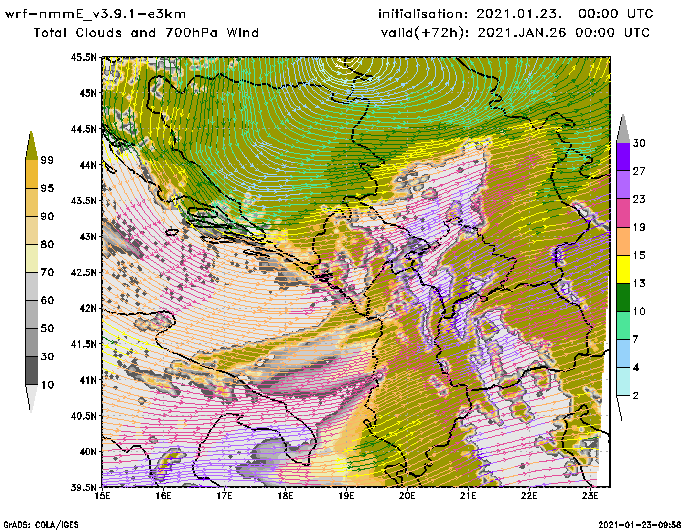Click the "16E" longitude axis label

pyautogui.click(x=163, y=496)
